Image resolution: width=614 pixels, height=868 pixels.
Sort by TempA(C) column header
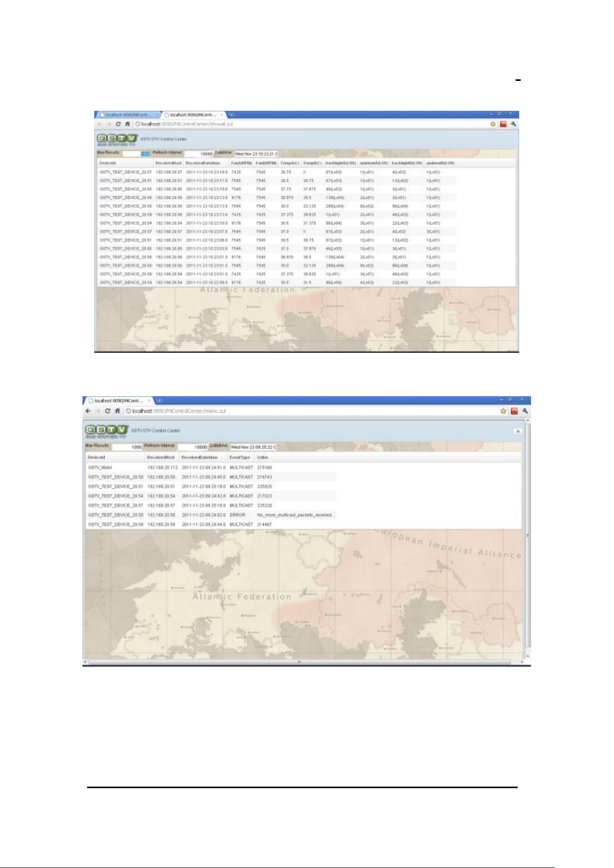[289, 163]
